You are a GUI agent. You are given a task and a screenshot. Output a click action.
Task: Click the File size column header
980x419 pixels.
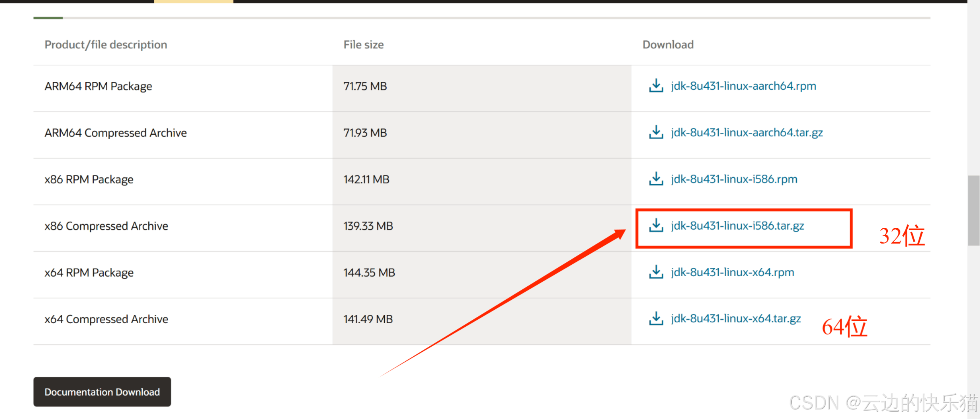tap(364, 45)
